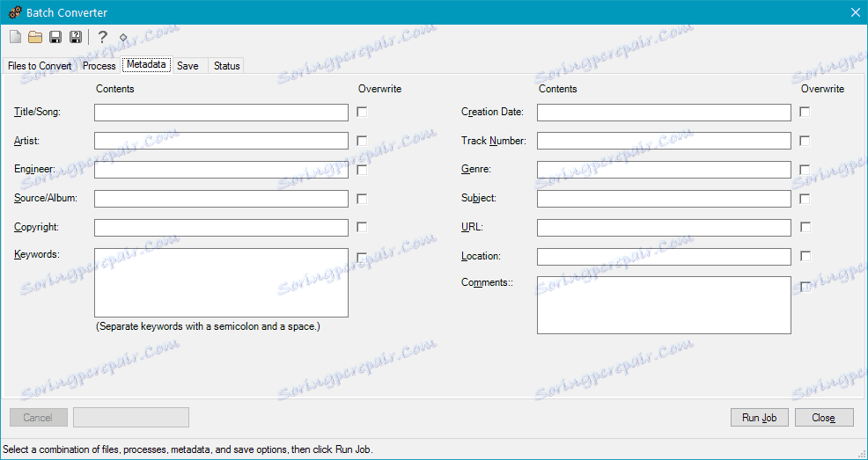The image size is (868, 460).
Task: Click the small diamond toolbar icon
Action: (x=123, y=38)
